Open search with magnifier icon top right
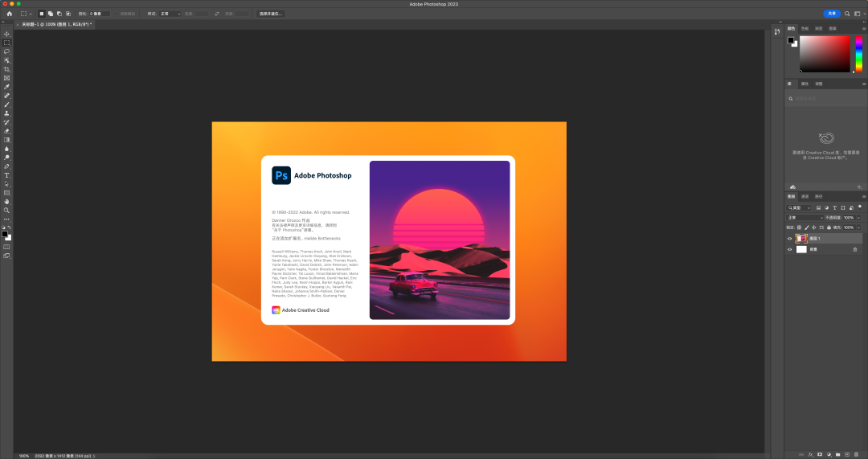The image size is (868, 459). pyautogui.click(x=847, y=14)
